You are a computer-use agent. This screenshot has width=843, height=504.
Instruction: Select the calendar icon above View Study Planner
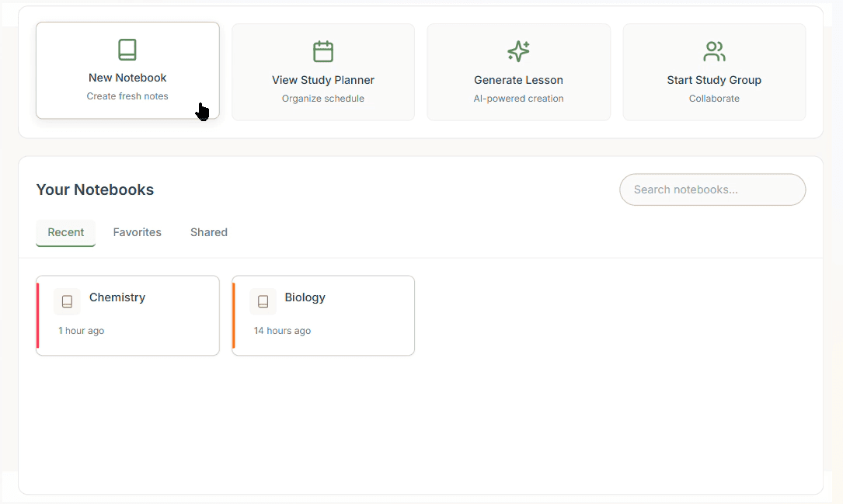click(323, 51)
